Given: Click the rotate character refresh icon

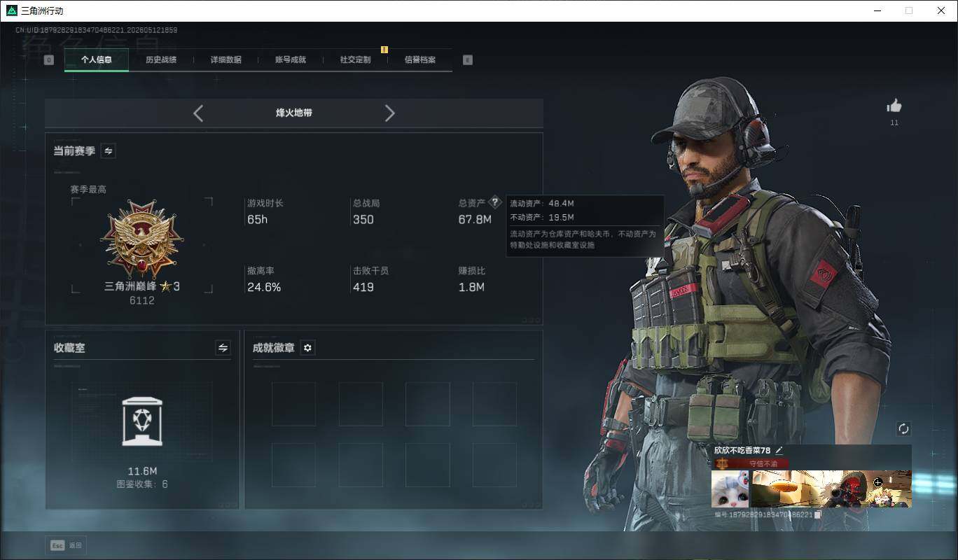Looking at the screenshot, I should (x=903, y=428).
